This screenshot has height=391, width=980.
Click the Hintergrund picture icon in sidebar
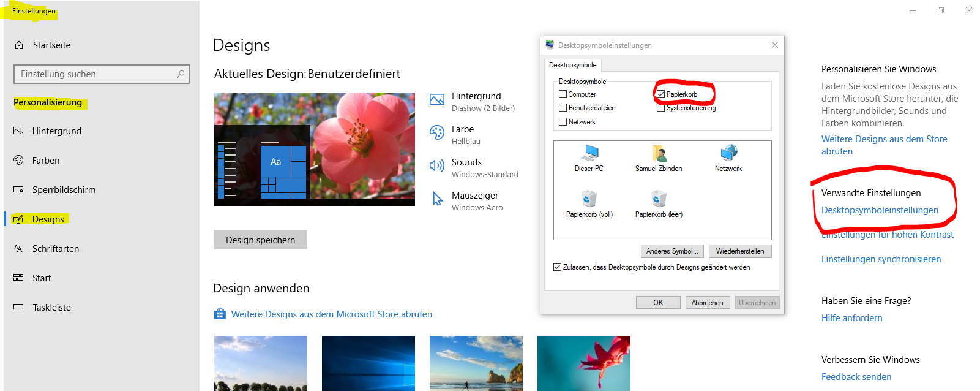[x=19, y=131]
